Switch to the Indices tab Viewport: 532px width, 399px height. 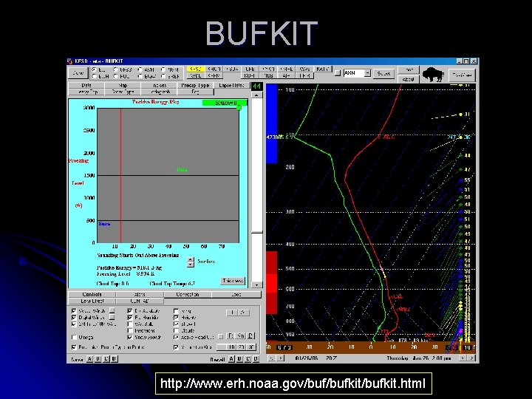coord(159,85)
